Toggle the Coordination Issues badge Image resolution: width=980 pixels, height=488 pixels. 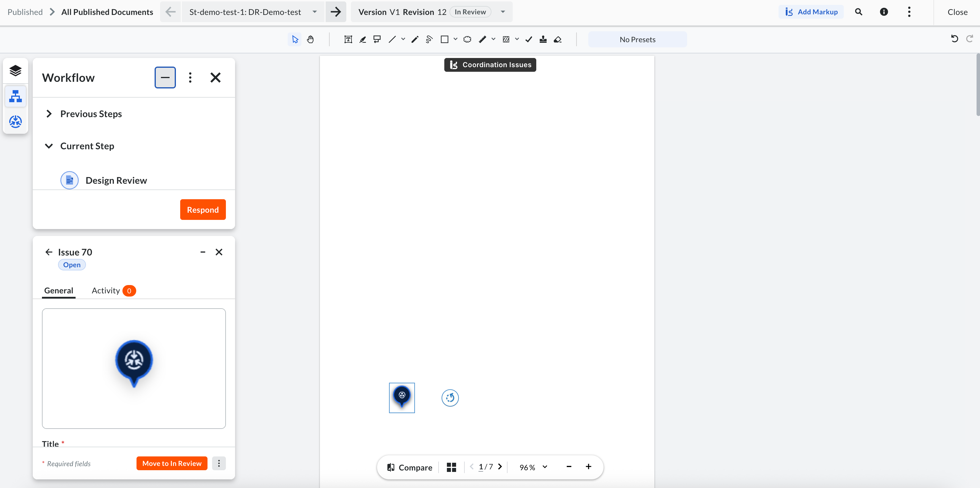pyautogui.click(x=490, y=65)
